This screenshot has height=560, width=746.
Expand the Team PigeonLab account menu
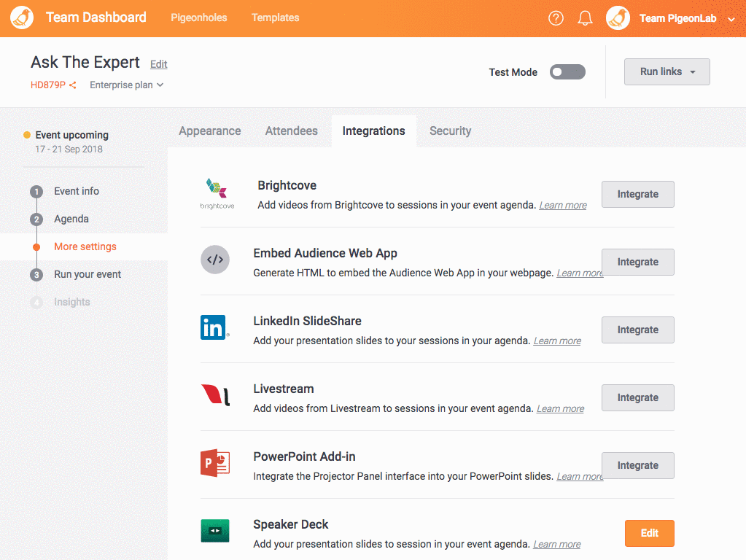pos(731,19)
